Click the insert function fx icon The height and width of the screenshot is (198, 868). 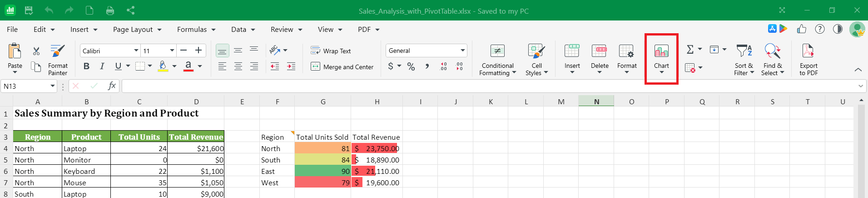(x=112, y=86)
